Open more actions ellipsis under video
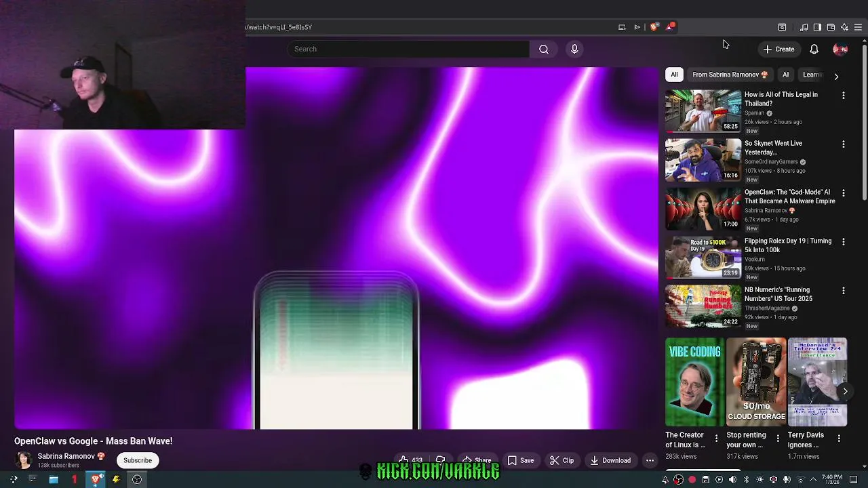Screen dimensions: 868x488 pos(650,460)
